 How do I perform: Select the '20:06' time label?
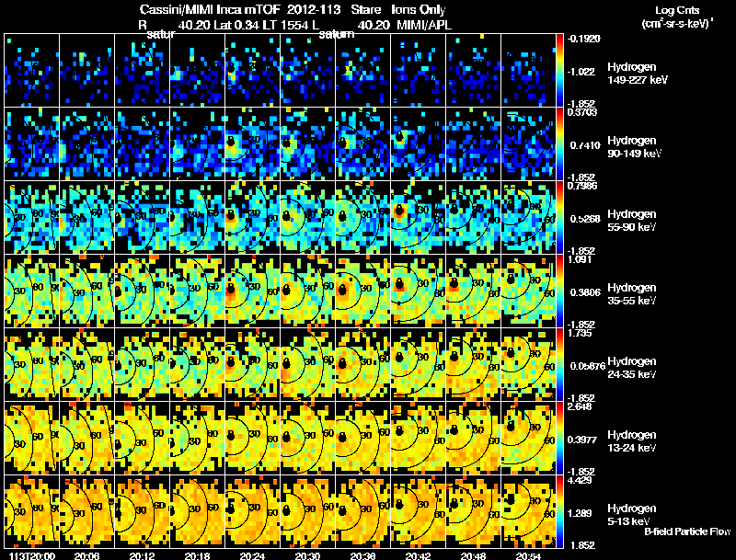86,556
